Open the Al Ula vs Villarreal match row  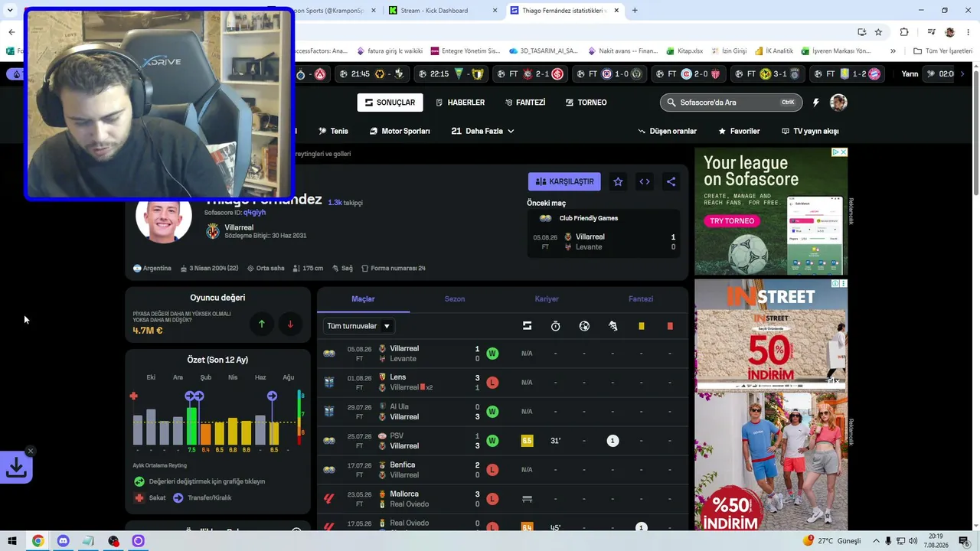coord(502,412)
